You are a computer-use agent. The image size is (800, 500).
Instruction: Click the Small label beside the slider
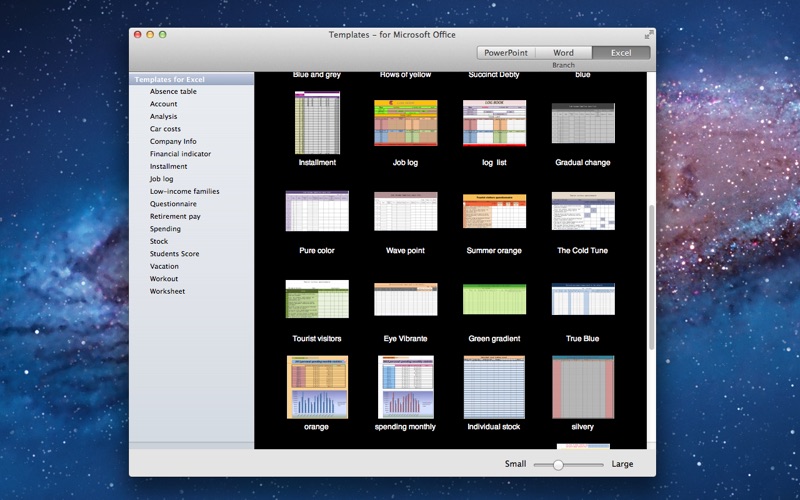515,464
